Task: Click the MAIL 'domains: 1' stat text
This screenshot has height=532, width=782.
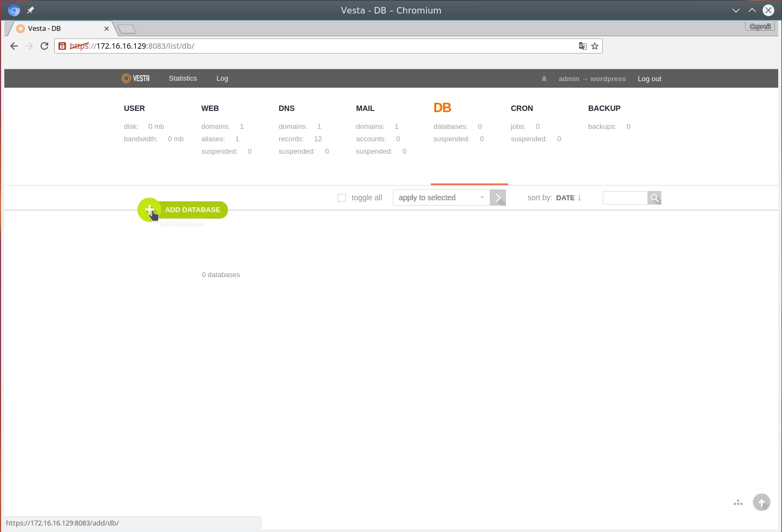Action: coord(378,127)
